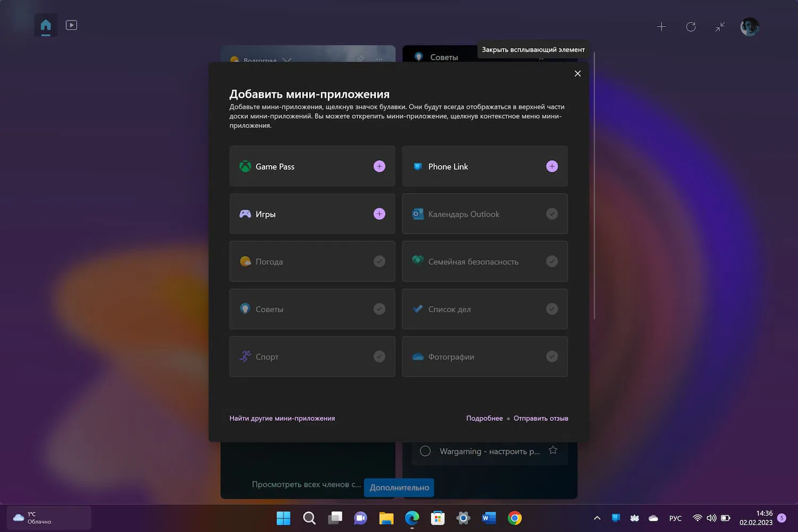Click the widgets board scrollbar
The width and height of the screenshot is (798, 532).
(594, 186)
